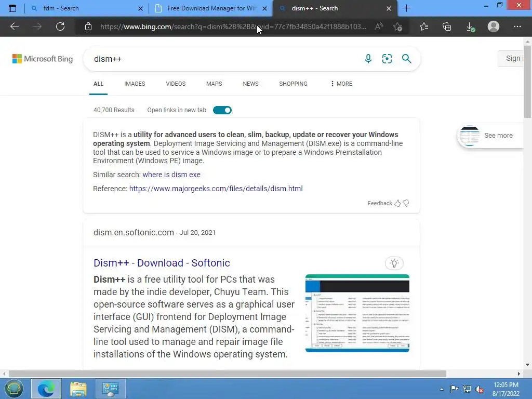
Task: Open Collections panel
Action: (x=447, y=26)
